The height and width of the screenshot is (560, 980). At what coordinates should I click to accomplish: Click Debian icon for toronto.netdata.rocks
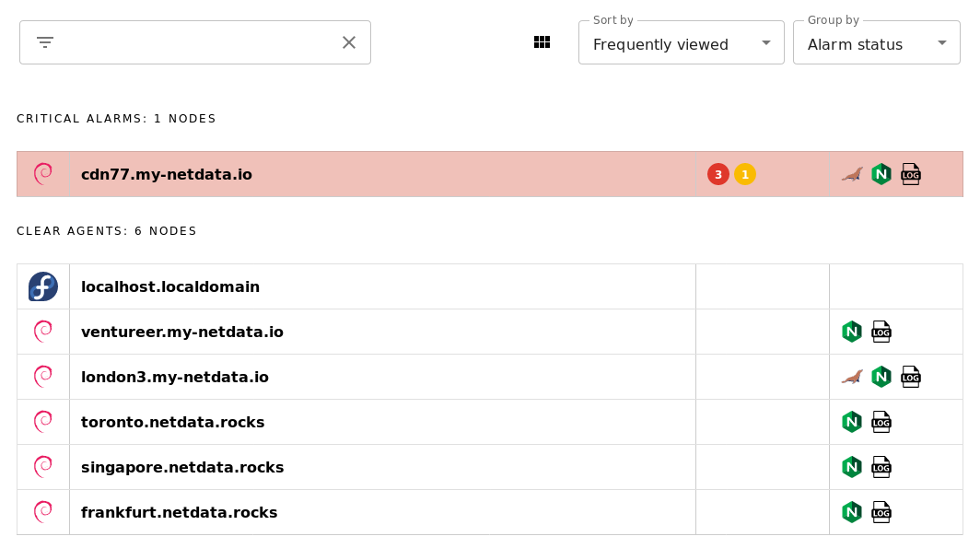(x=43, y=421)
